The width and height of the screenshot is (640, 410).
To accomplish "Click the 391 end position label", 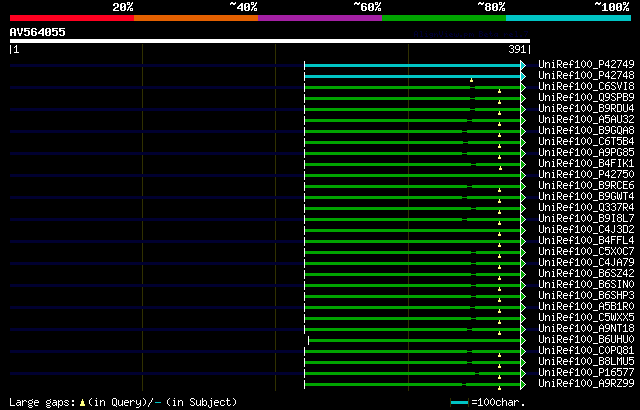I will coord(517,49).
